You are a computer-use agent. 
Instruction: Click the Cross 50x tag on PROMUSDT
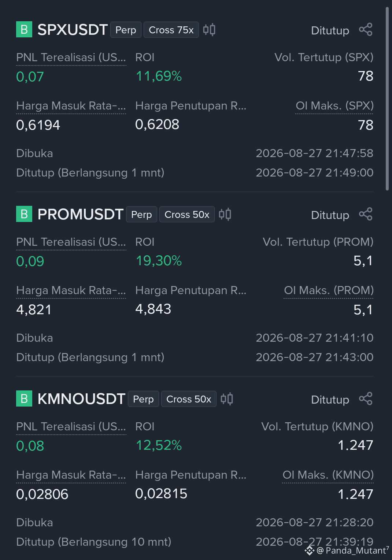point(187,214)
